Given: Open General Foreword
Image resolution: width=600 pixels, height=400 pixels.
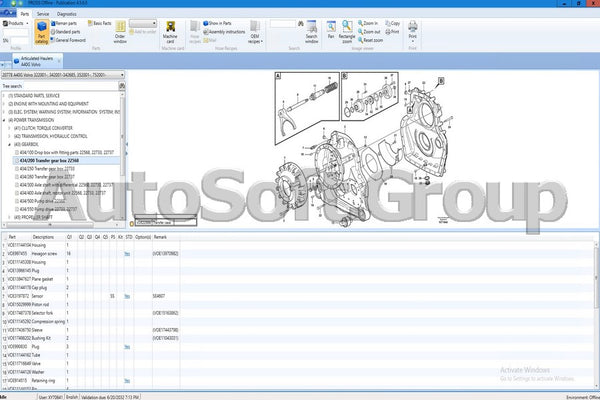Looking at the screenshot, I should coord(68,40).
